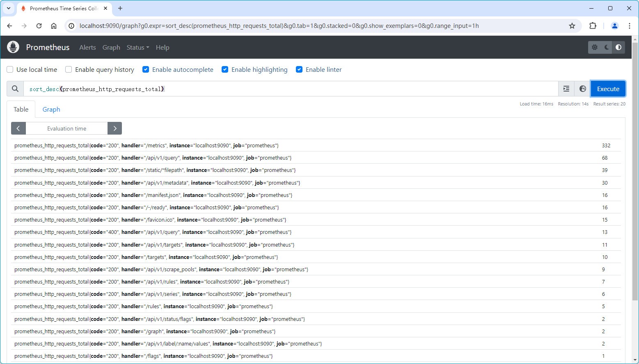Switch to the light theme gear icon
639x364 pixels.
[595, 47]
